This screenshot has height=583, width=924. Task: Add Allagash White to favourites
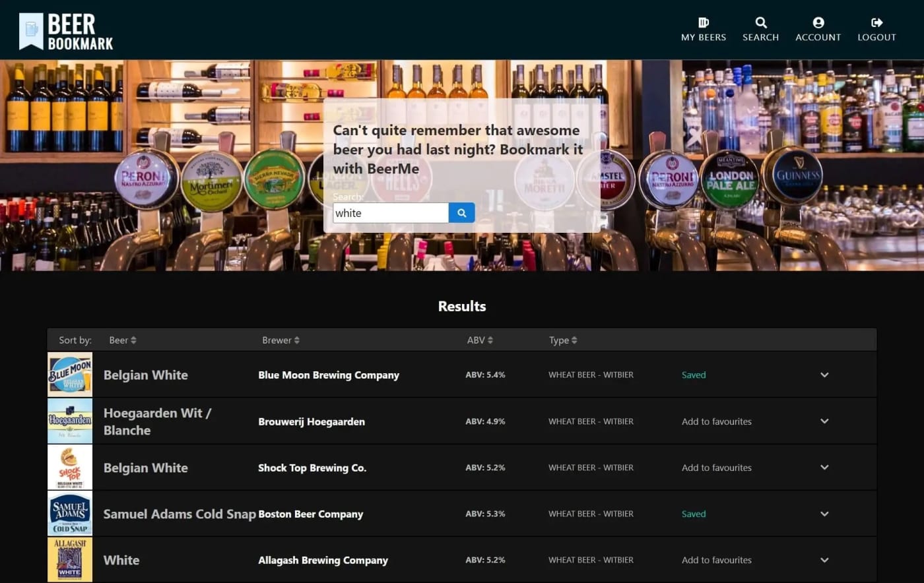click(x=716, y=560)
